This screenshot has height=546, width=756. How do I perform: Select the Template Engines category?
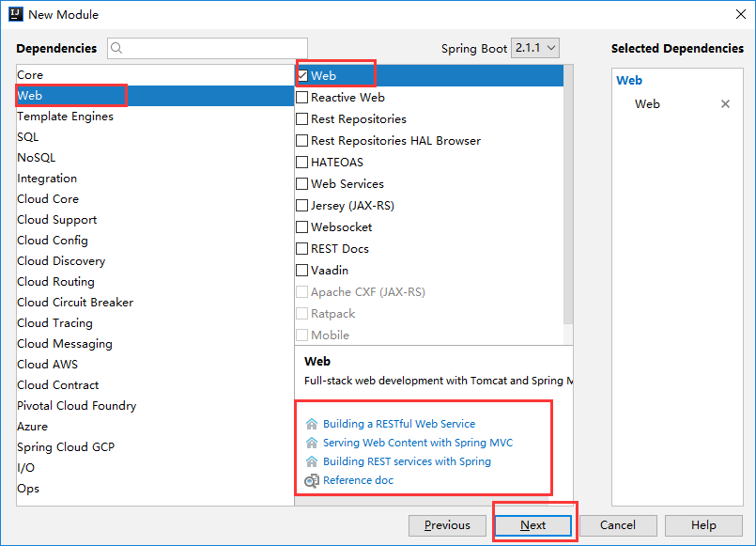click(66, 116)
